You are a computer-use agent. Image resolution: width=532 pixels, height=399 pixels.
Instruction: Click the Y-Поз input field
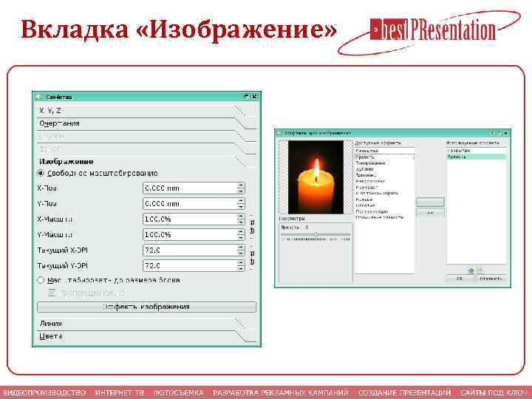[190, 204]
